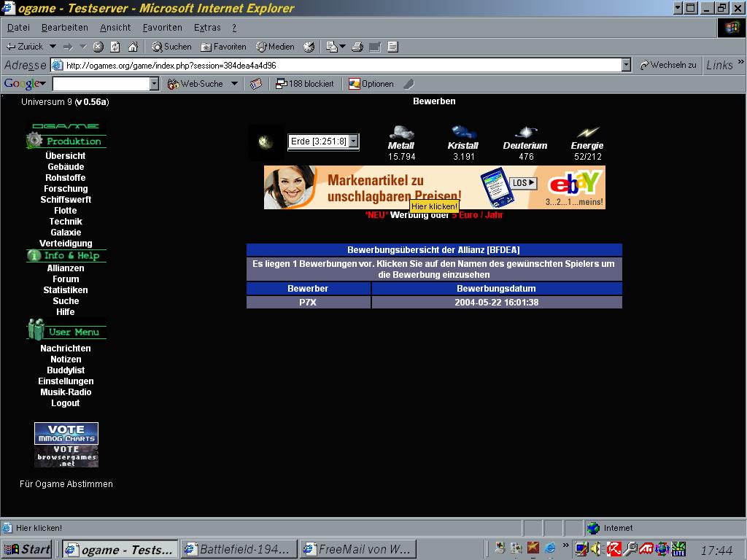Expand the Google search box dropdown
This screenshot has width=747, height=560.
click(154, 84)
